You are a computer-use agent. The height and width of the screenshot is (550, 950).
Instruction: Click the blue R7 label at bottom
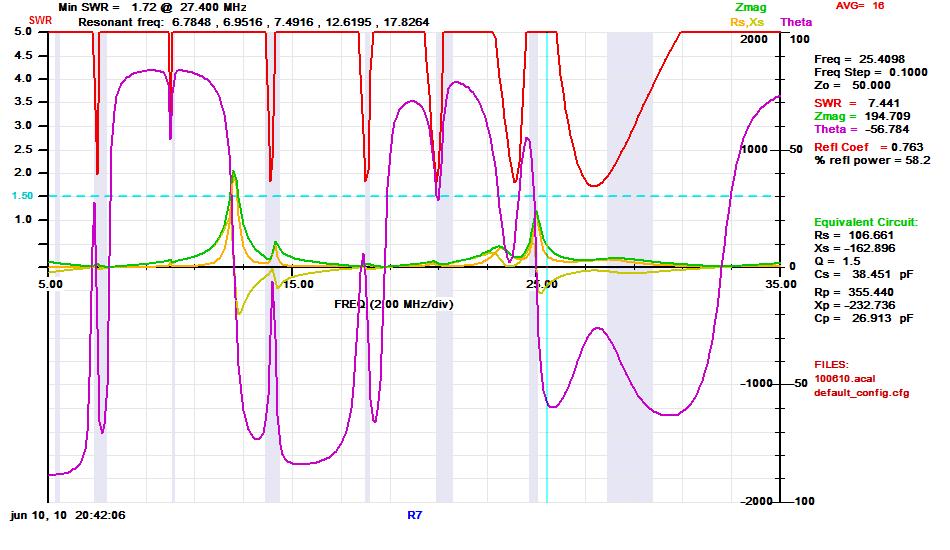tap(414, 516)
